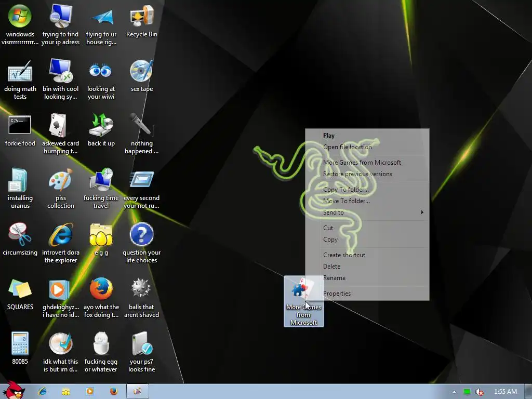Expand the Send to submenu arrow
532x399 pixels.
pyautogui.click(x=422, y=212)
